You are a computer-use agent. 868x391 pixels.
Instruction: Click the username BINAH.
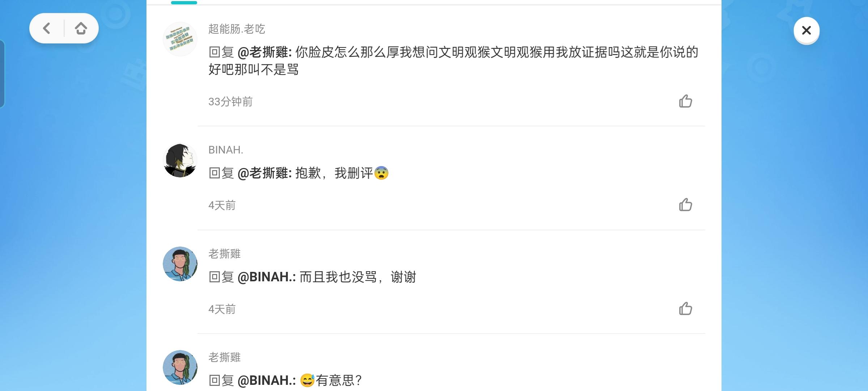(226, 150)
